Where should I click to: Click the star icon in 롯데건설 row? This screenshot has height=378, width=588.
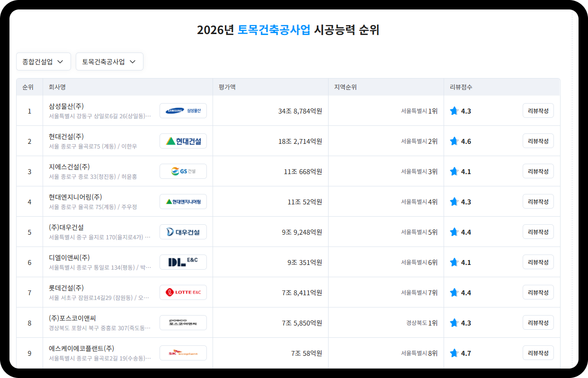point(454,292)
